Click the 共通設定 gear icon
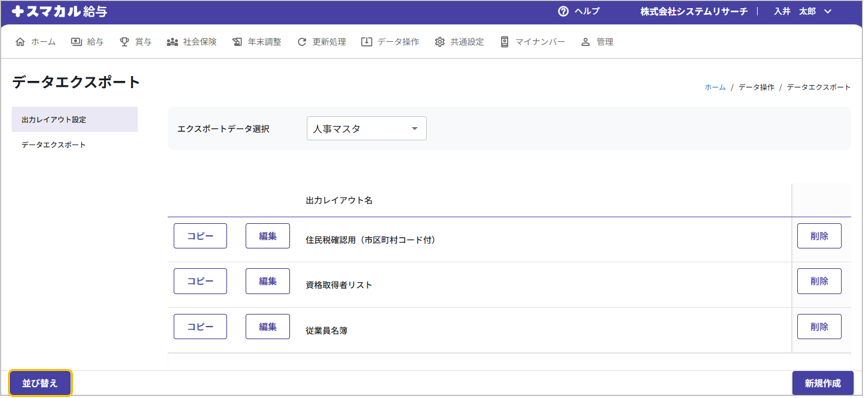864x398 pixels. 439,42
